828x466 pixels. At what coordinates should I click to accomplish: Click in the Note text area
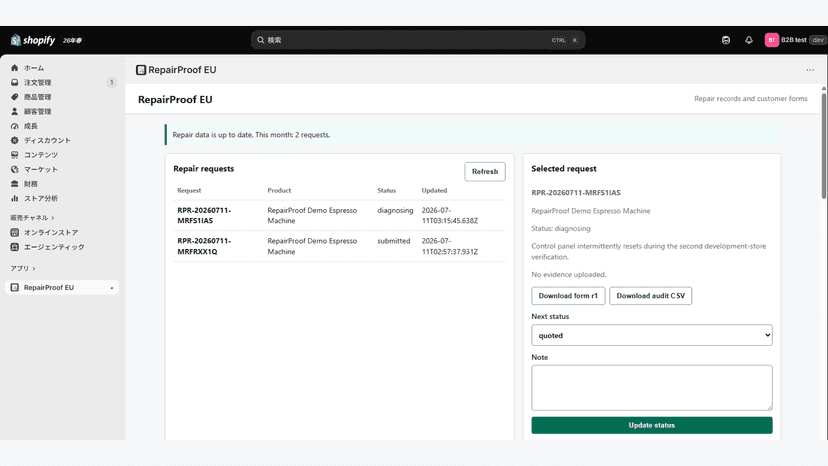point(652,388)
